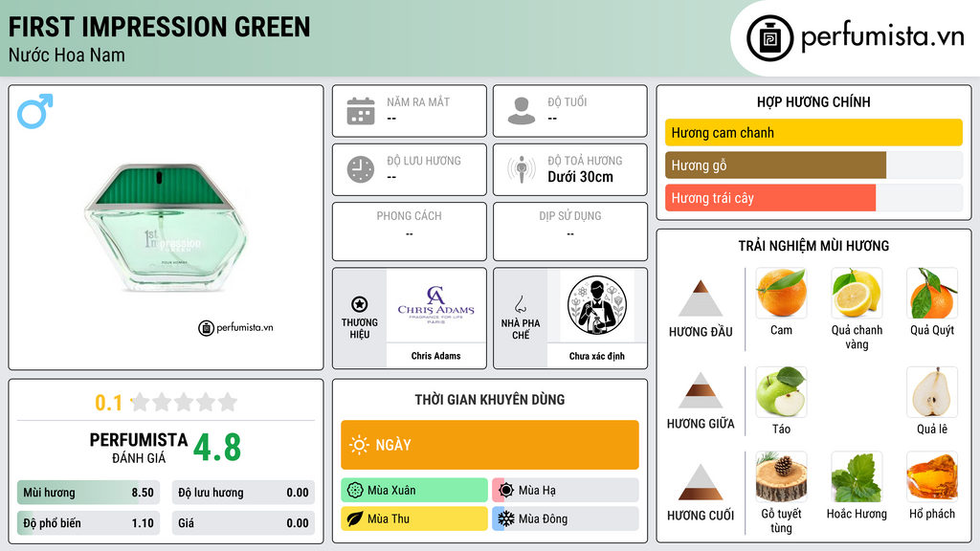
Task: Click the leaf icon for Mùa Thu
Action: coord(355,518)
